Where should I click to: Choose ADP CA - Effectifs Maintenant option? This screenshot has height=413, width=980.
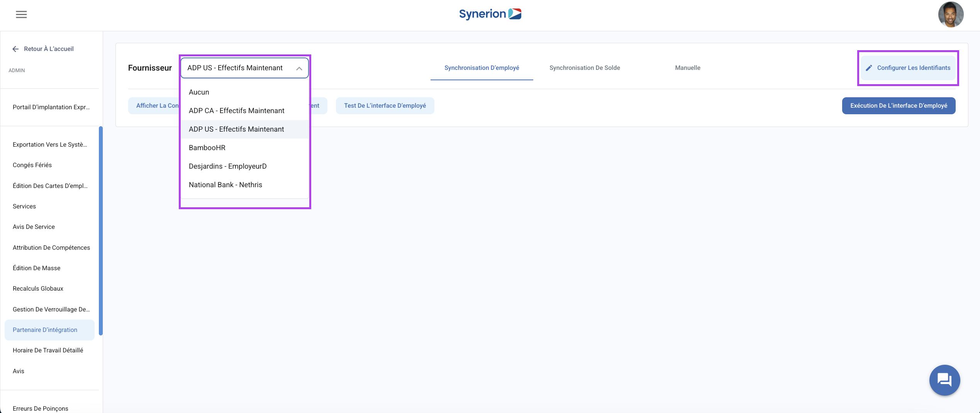coord(245,111)
